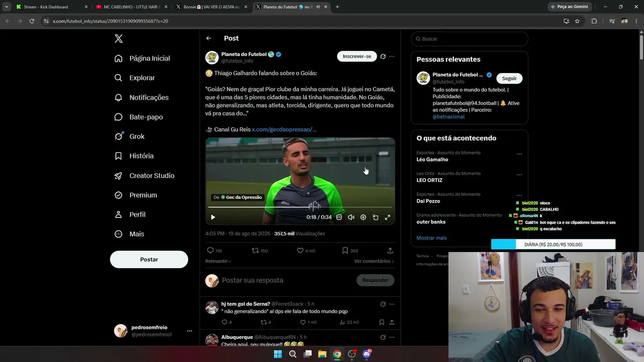The image size is (644, 362).
Task: Open História in the sidebar
Action: (134, 156)
